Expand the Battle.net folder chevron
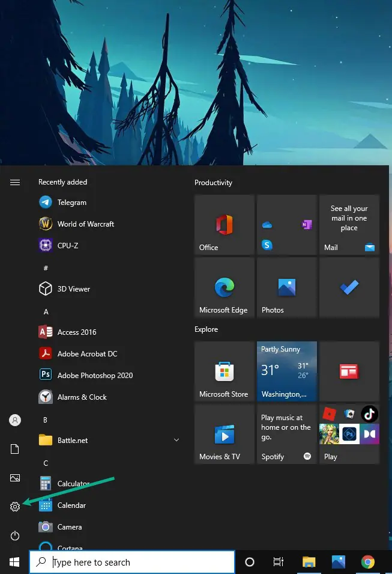This screenshot has height=574, width=392. [x=176, y=440]
